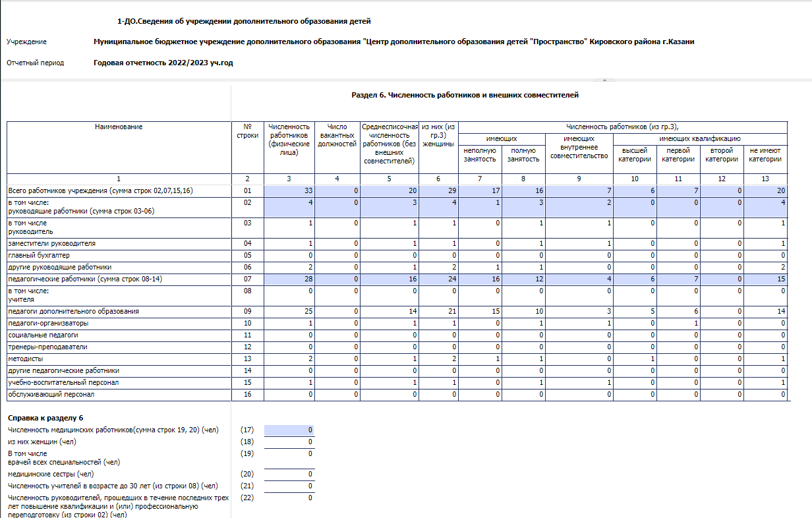Image resolution: width=812 pixels, height=518 pixels.
Task: Select total employees cell in row 01
Action: [x=289, y=190]
